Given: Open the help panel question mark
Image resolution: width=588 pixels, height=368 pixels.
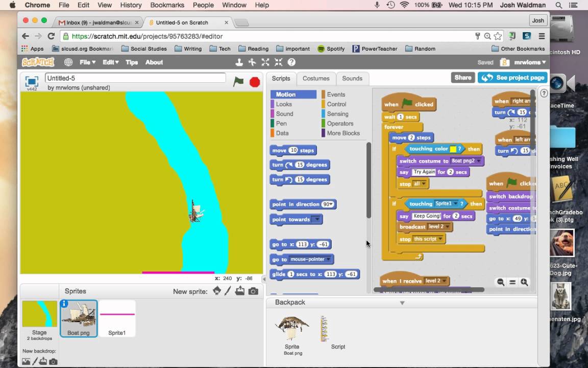Looking at the screenshot, I should click(544, 93).
